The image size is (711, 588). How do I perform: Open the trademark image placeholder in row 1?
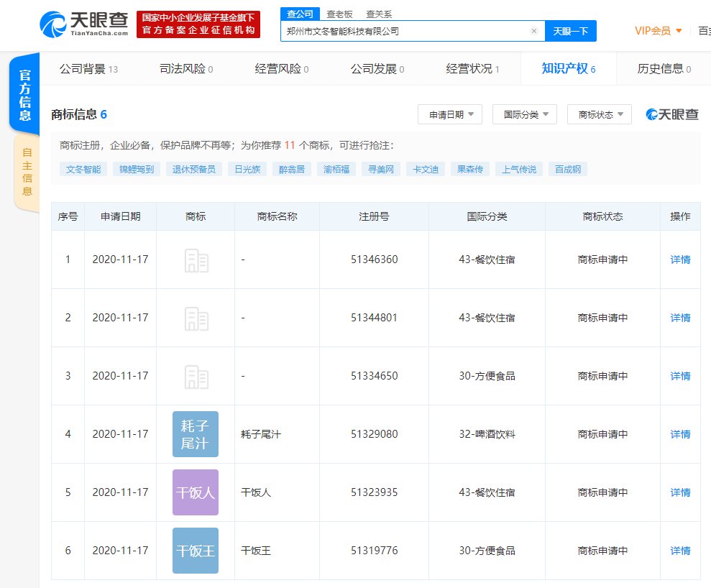[x=195, y=259]
